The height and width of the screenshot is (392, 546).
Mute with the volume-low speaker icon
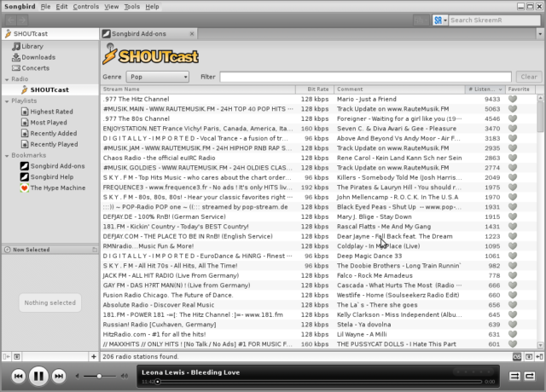click(78, 376)
